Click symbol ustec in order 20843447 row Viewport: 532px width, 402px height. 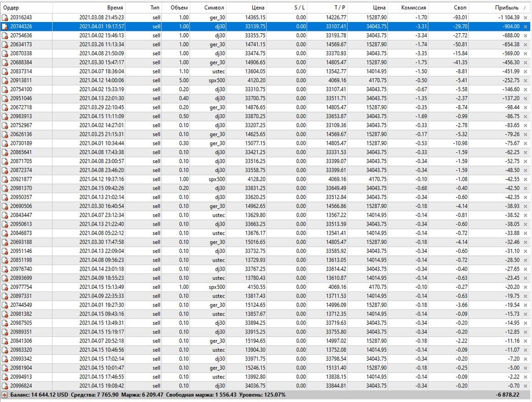click(x=219, y=215)
